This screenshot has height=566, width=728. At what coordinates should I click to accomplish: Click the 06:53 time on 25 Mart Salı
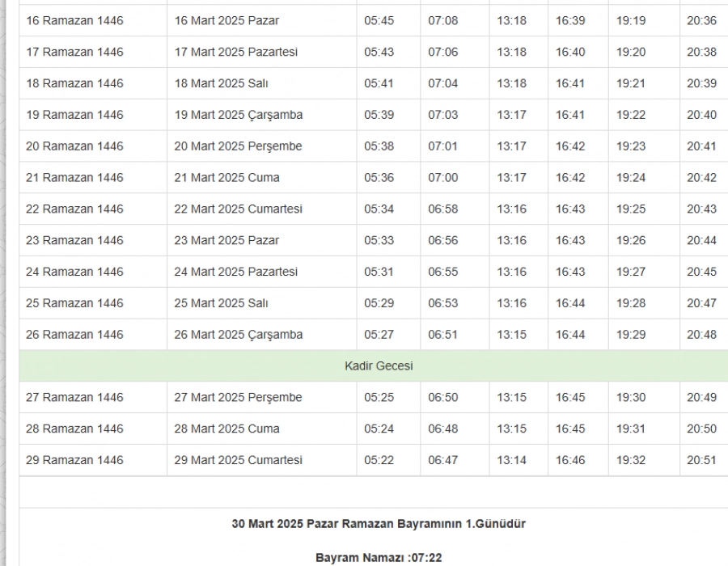[442, 303]
